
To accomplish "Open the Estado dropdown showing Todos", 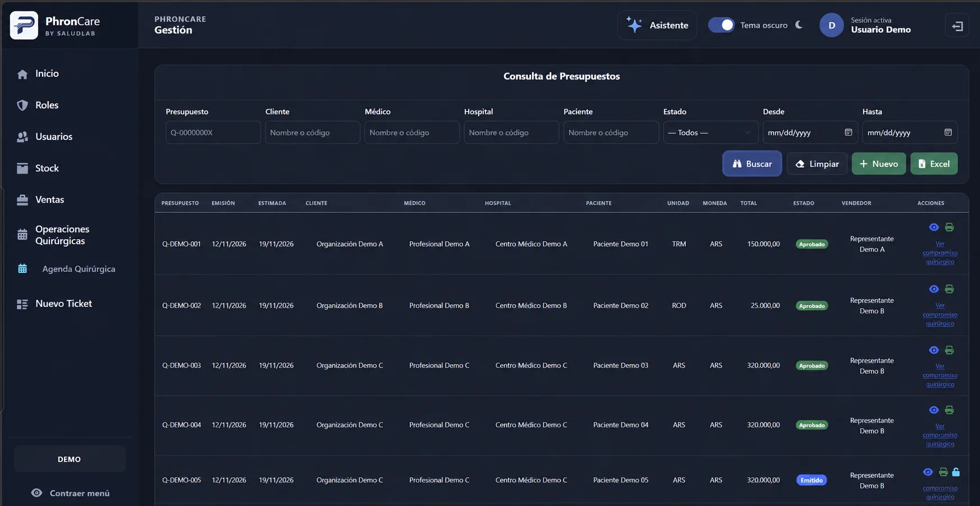I will pyautogui.click(x=711, y=133).
